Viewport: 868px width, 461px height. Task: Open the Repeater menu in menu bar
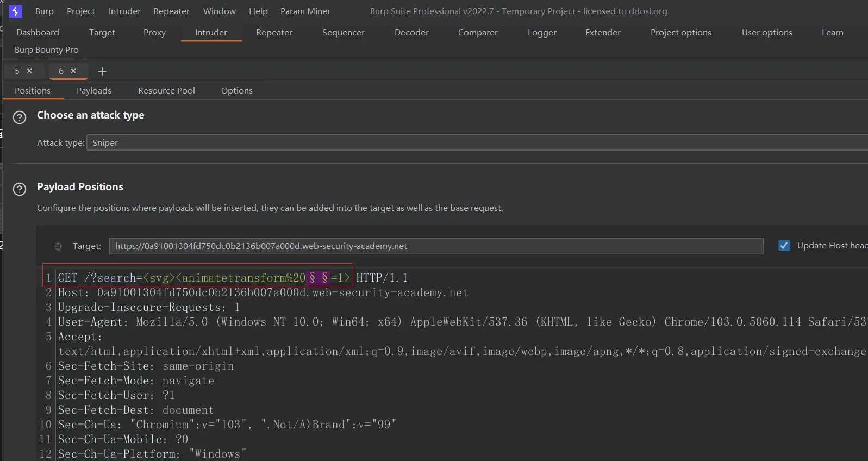click(171, 11)
